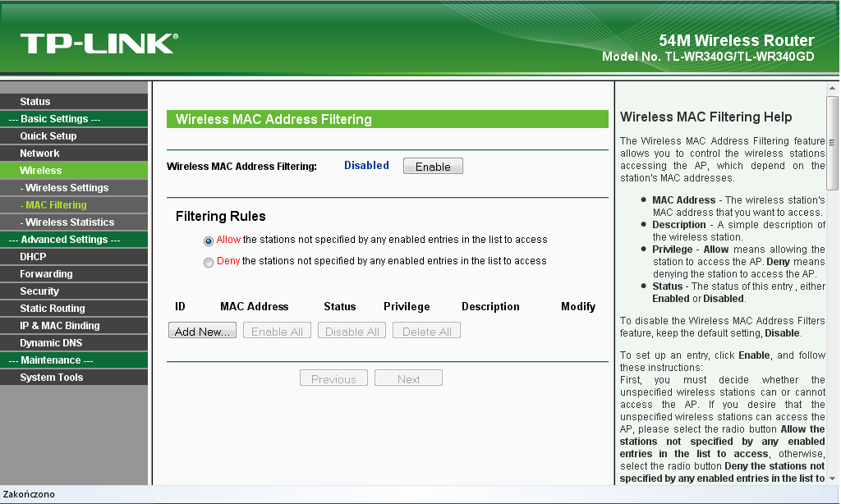The image size is (841, 504).
Task: Click the Model No. TL-WR340G text
Action: point(708,57)
